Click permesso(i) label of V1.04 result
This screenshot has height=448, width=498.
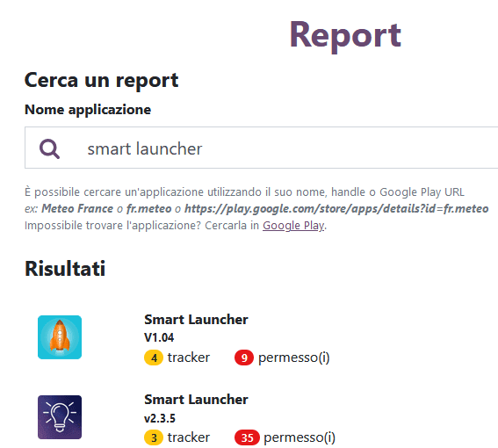(293, 358)
